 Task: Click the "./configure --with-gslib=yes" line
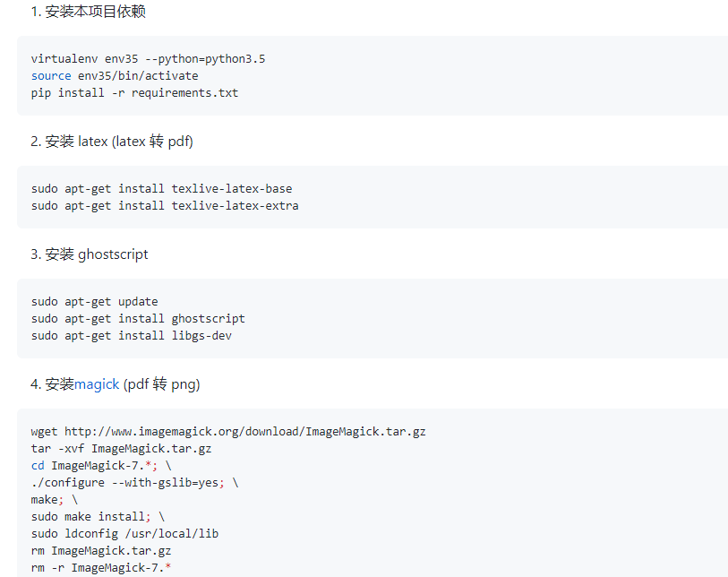coord(134,483)
